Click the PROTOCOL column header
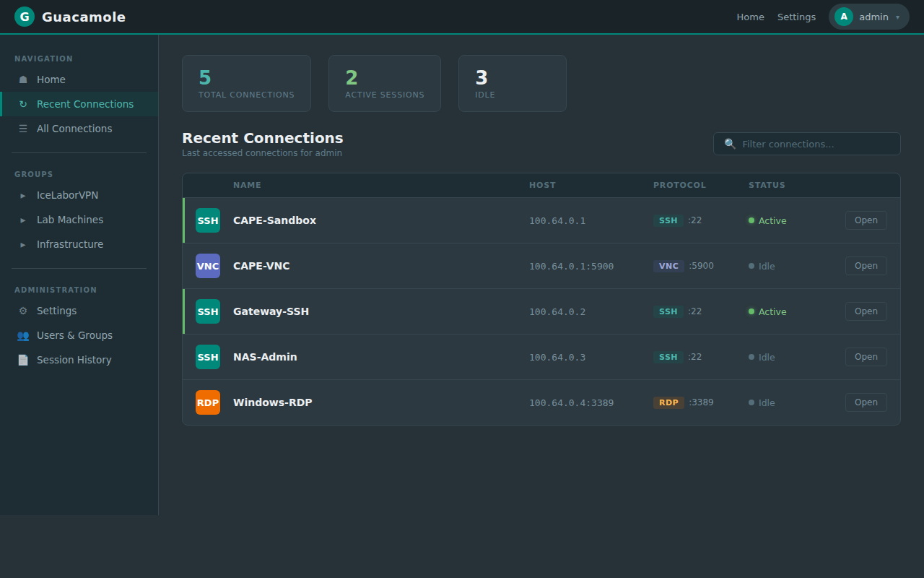Image resolution: width=924 pixels, height=578 pixels. pos(679,185)
